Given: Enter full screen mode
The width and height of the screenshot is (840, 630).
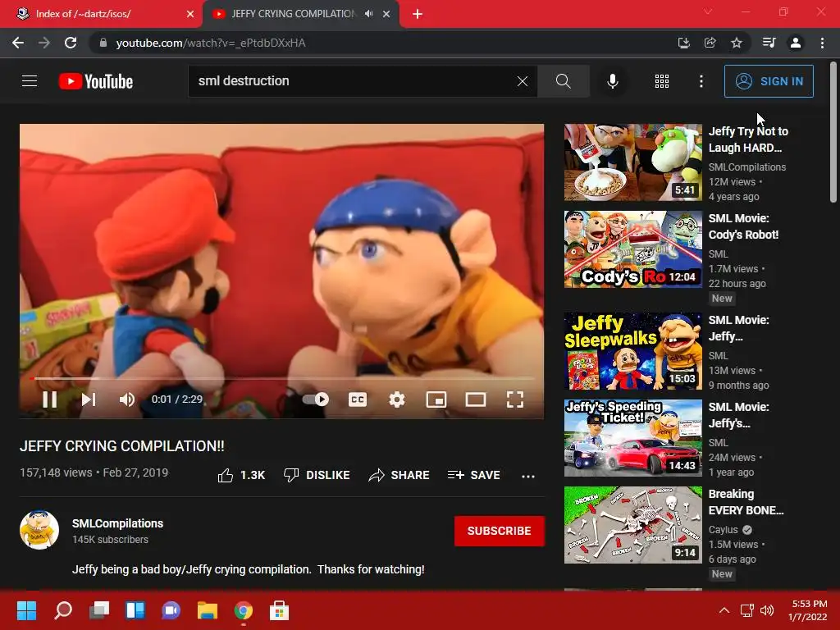Looking at the screenshot, I should pyautogui.click(x=515, y=399).
